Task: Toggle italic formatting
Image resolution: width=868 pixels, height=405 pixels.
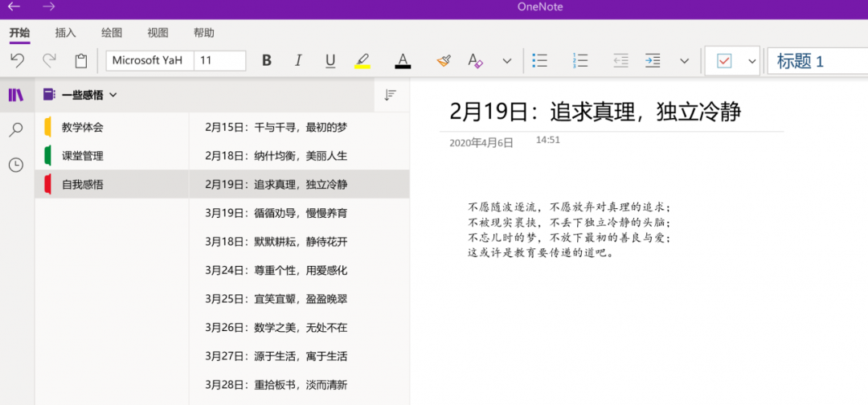Action: pos(298,60)
